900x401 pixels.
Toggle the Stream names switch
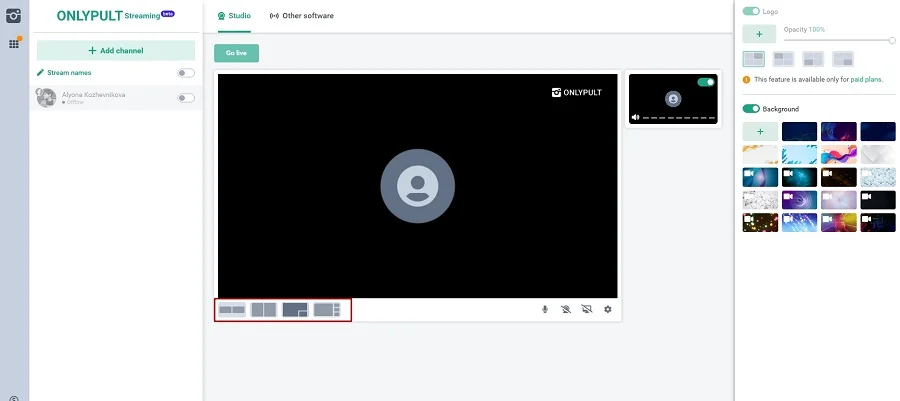coord(185,73)
